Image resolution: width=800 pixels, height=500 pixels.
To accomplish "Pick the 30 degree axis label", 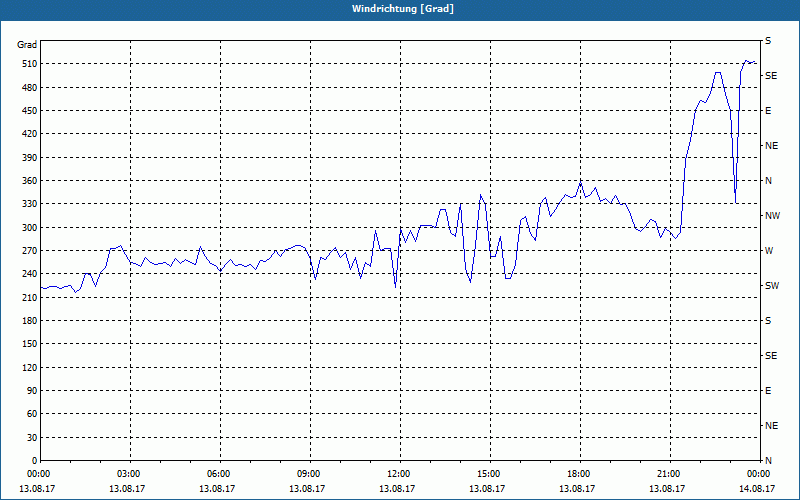I will tap(31, 437).
